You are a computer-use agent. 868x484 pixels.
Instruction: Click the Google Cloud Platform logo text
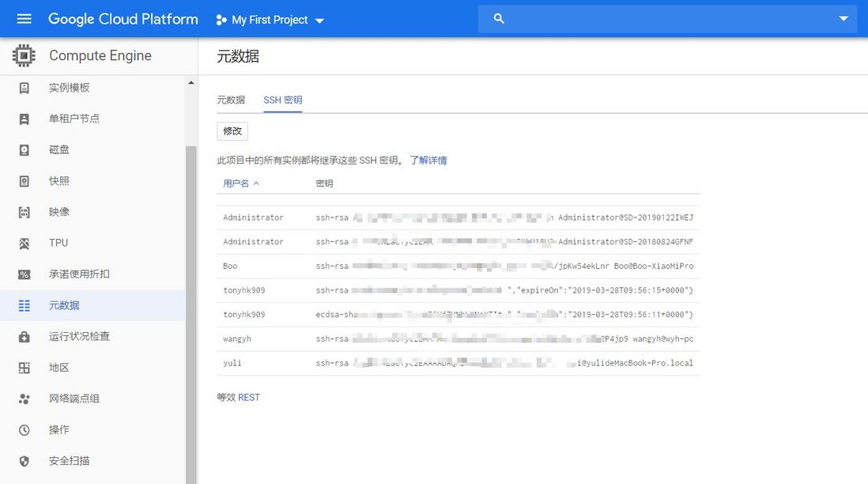pyautogui.click(x=123, y=19)
